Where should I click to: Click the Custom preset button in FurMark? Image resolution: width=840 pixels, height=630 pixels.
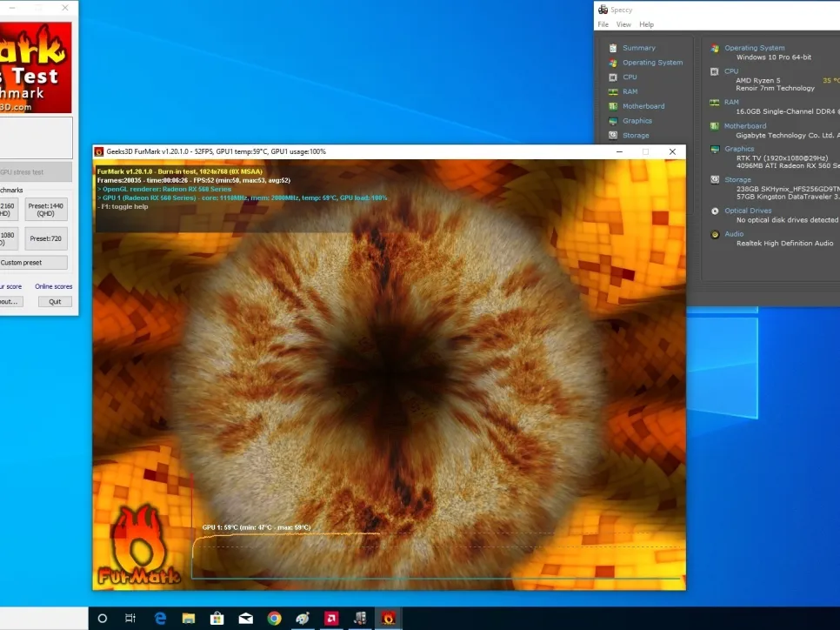(x=33, y=263)
